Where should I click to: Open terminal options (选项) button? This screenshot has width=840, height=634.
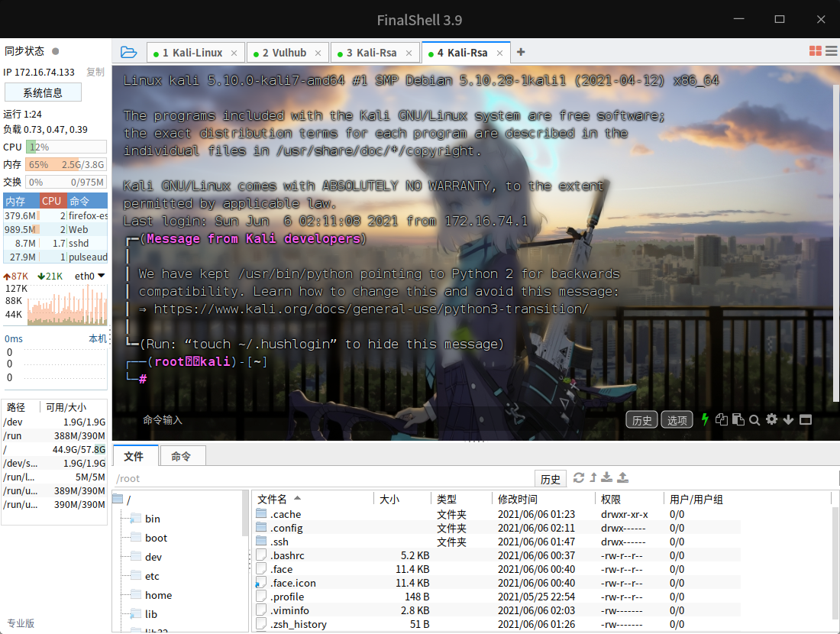(x=677, y=420)
